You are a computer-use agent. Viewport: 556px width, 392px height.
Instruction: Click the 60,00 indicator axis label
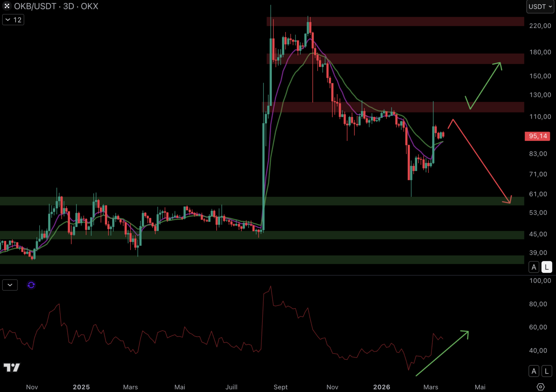point(538,327)
